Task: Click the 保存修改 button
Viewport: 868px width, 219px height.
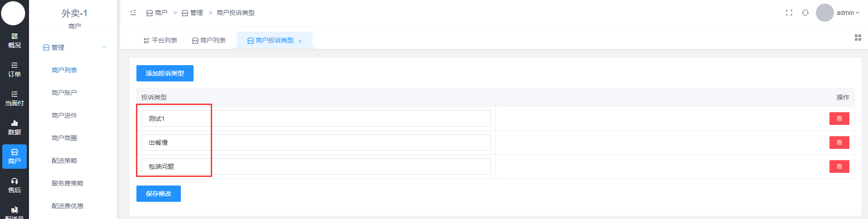Action: (159, 194)
